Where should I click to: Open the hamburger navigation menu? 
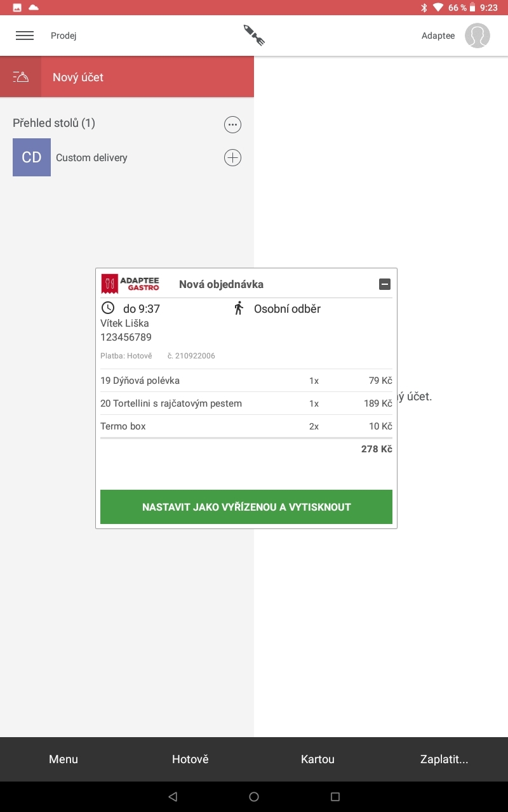pyautogui.click(x=25, y=36)
